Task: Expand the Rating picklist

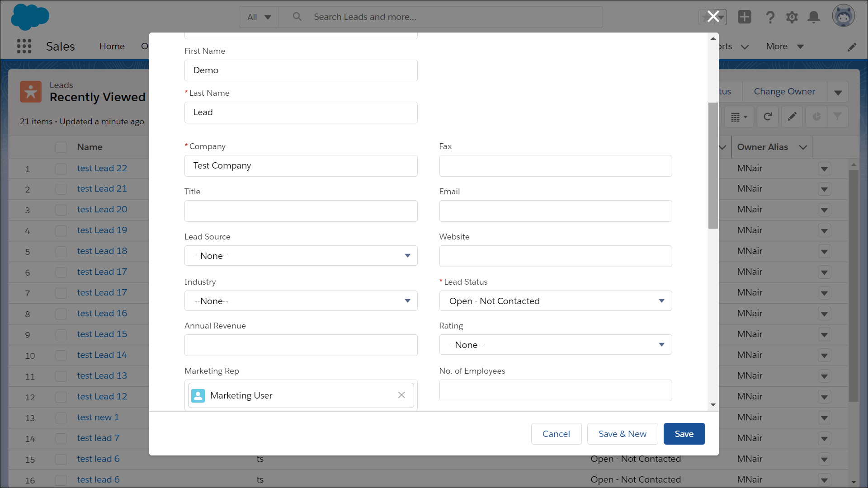Action: tap(555, 344)
